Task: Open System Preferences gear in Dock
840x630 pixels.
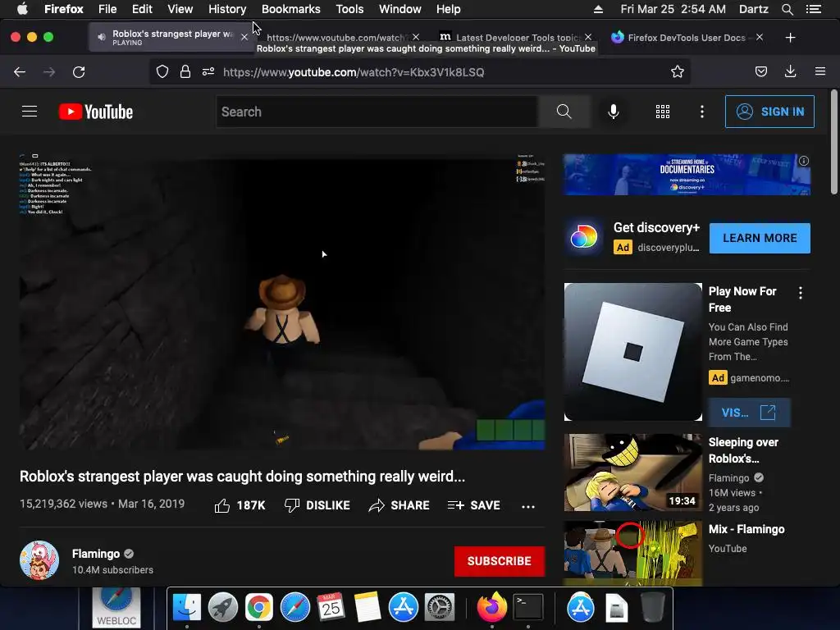Action: (440, 608)
